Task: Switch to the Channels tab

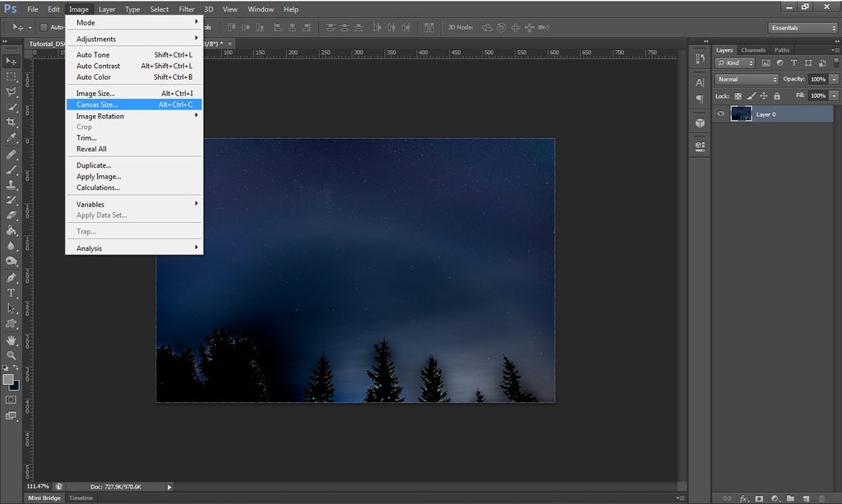Action: click(x=753, y=50)
